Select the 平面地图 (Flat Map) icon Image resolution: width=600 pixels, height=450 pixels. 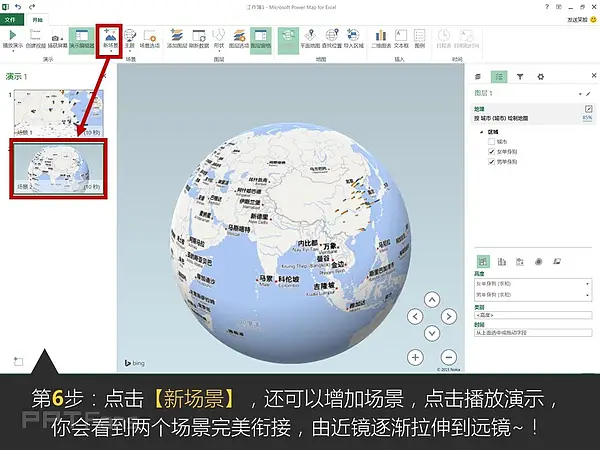(x=288, y=40)
